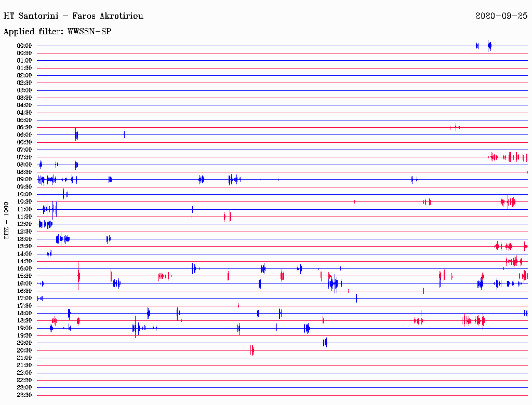Select the 07:00 time label

pos(24,150)
